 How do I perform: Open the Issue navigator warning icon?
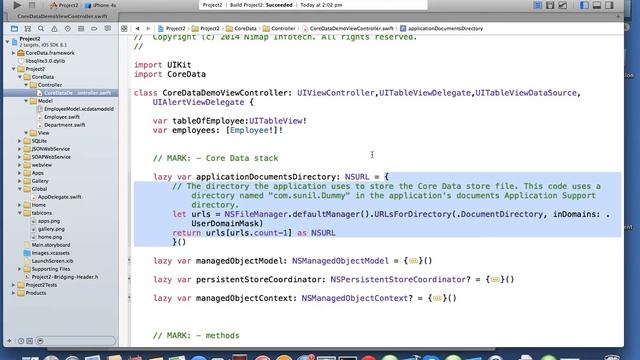tap(54, 29)
